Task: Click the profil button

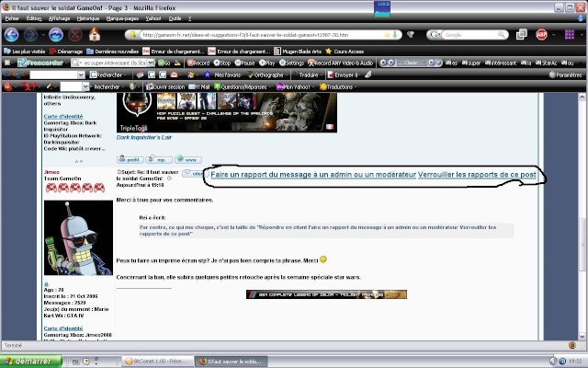Action: point(130,159)
